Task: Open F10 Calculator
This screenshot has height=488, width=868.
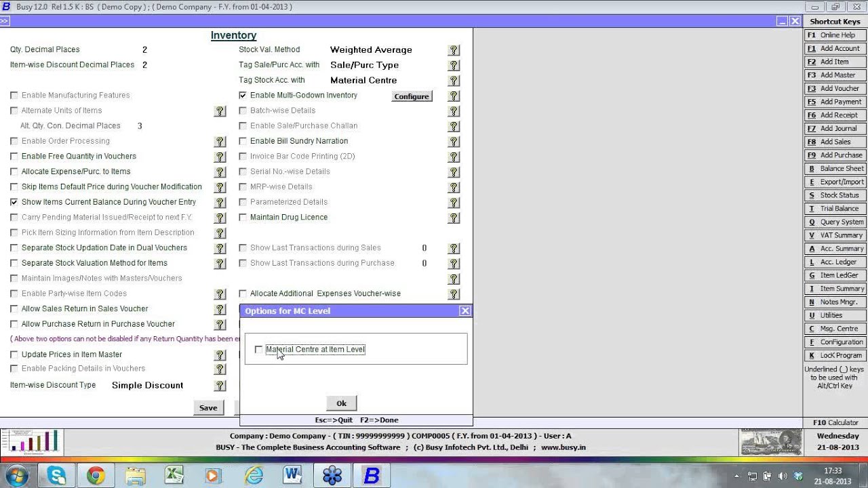Action: point(835,422)
